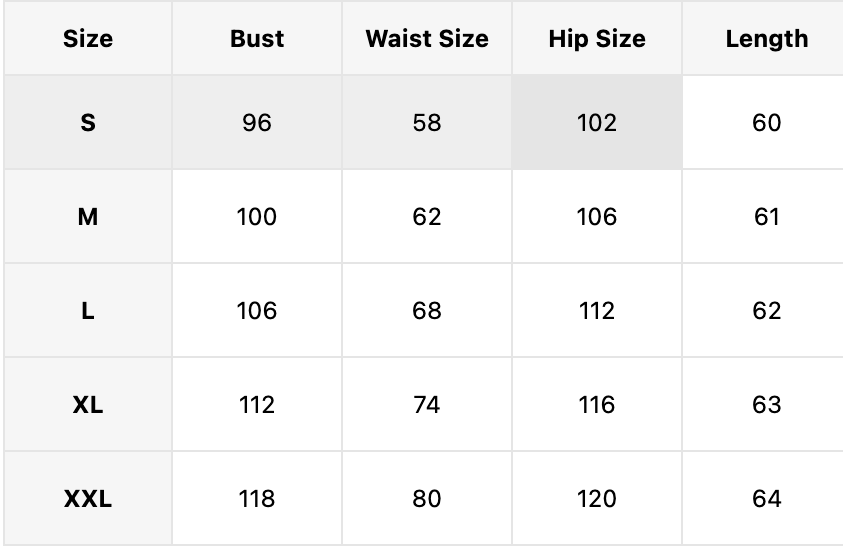Click the Size column header
The height and width of the screenshot is (546, 844).
[x=88, y=38]
